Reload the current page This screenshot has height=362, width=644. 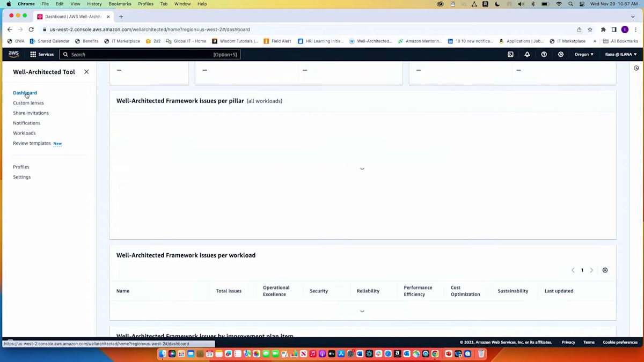31,29
